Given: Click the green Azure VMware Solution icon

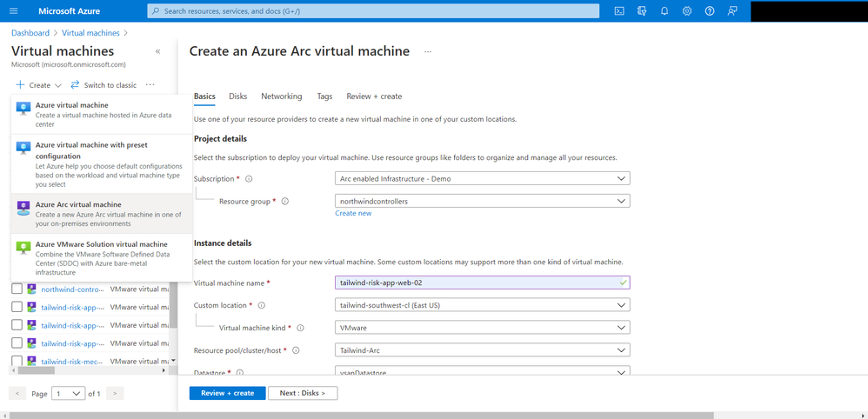Looking at the screenshot, I should pos(23,248).
